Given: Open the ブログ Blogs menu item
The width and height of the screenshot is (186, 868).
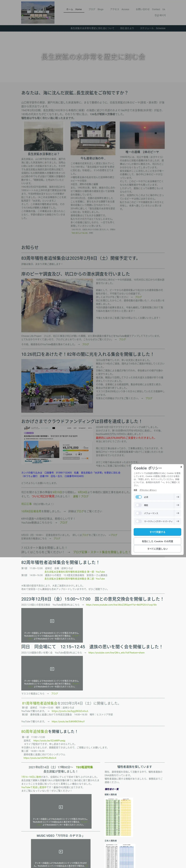Looking at the screenshot, I should pos(96,9).
